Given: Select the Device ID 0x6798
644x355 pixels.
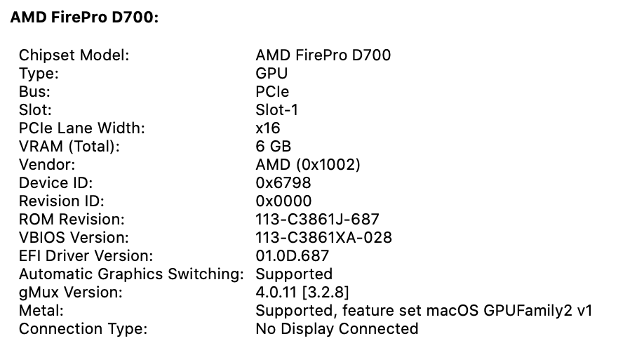Looking at the screenshot, I should click(x=283, y=182).
